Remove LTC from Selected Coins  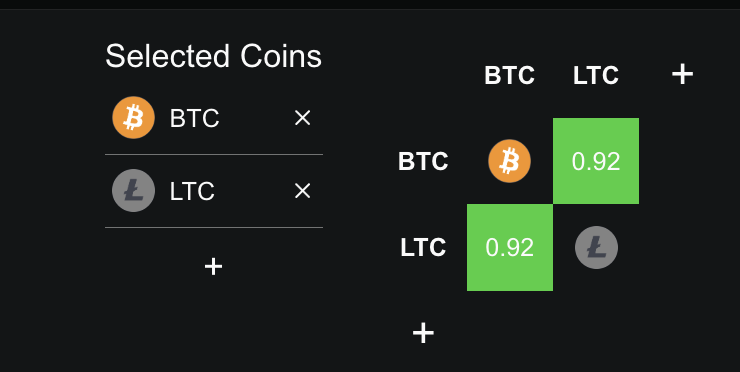(x=302, y=191)
